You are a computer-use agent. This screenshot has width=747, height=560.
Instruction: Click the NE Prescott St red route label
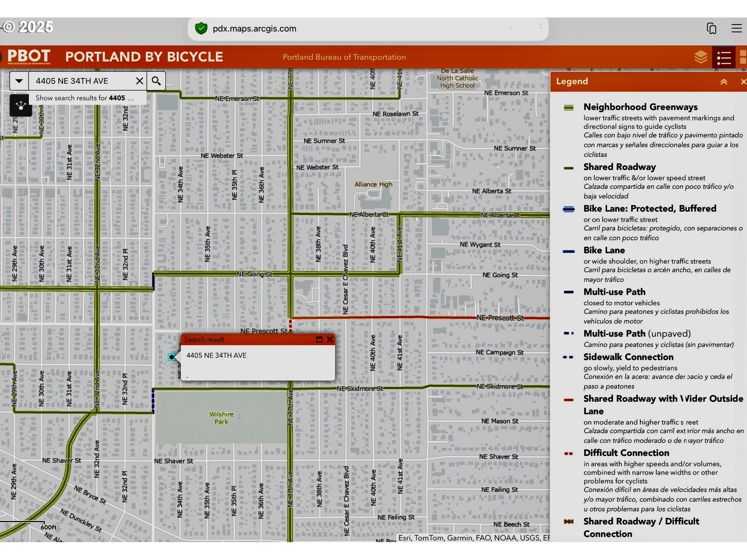pyautogui.click(x=500, y=318)
